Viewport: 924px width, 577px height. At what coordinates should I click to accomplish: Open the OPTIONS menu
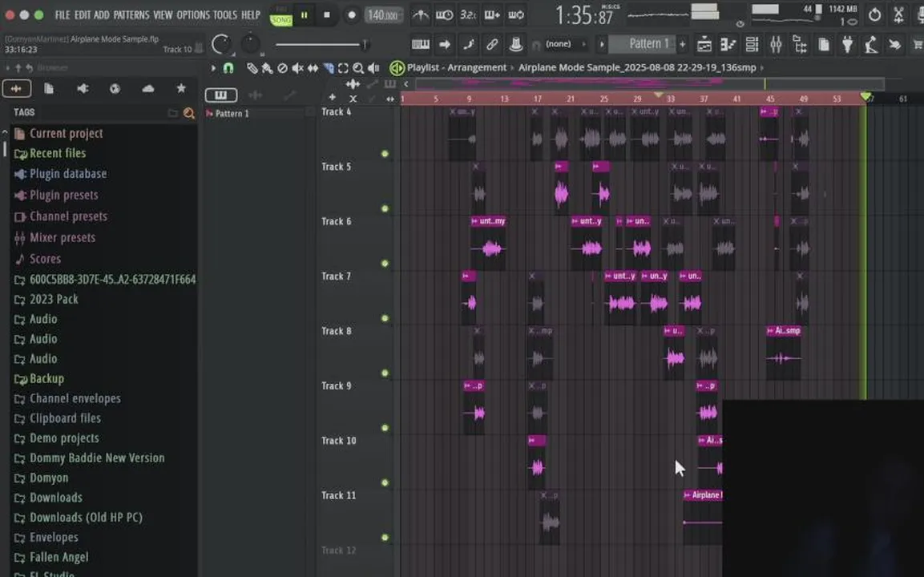(192, 14)
